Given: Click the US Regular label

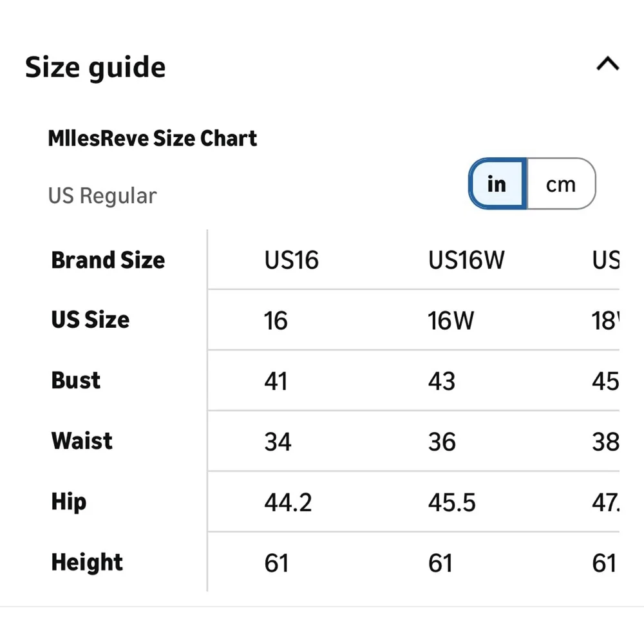Looking at the screenshot, I should (x=102, y=196).
